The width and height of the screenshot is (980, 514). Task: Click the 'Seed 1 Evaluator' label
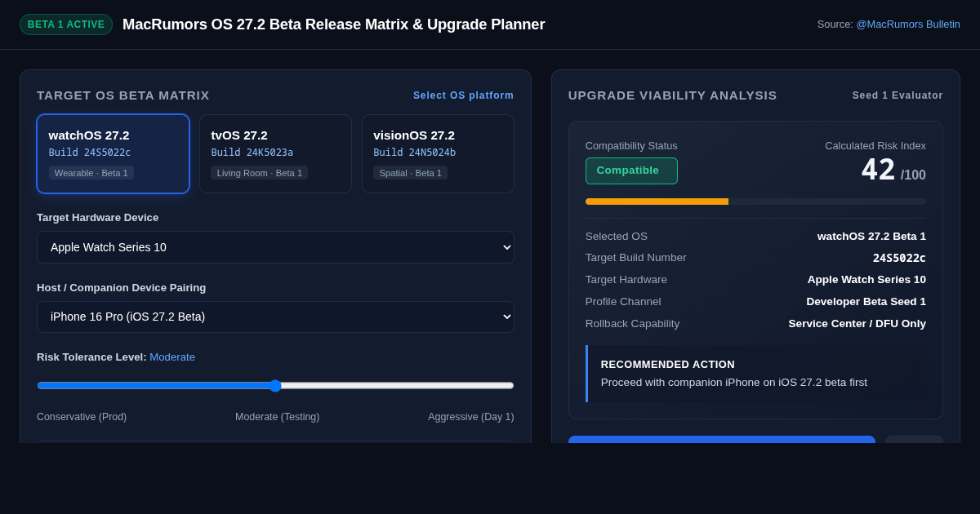pyautogui.click(x=898, y=95)
